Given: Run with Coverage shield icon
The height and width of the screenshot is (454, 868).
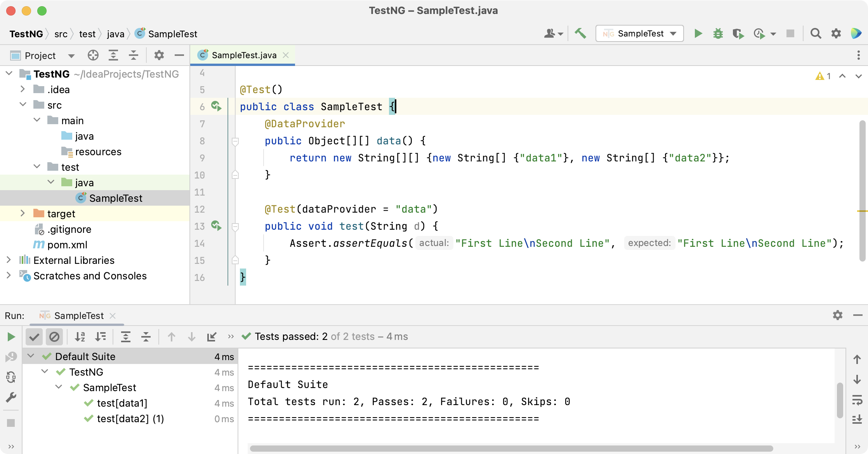Looking at the screenshot, I should (x=738, y=34).
